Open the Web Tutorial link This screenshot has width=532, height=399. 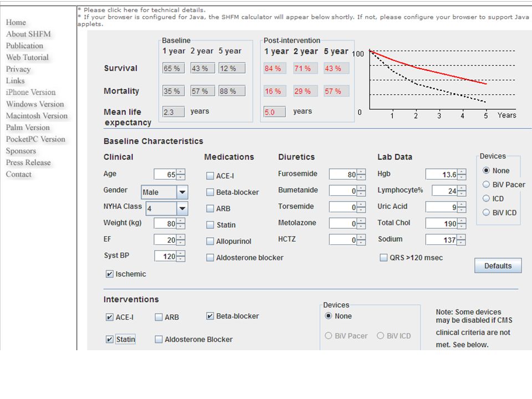pos(27,57)
